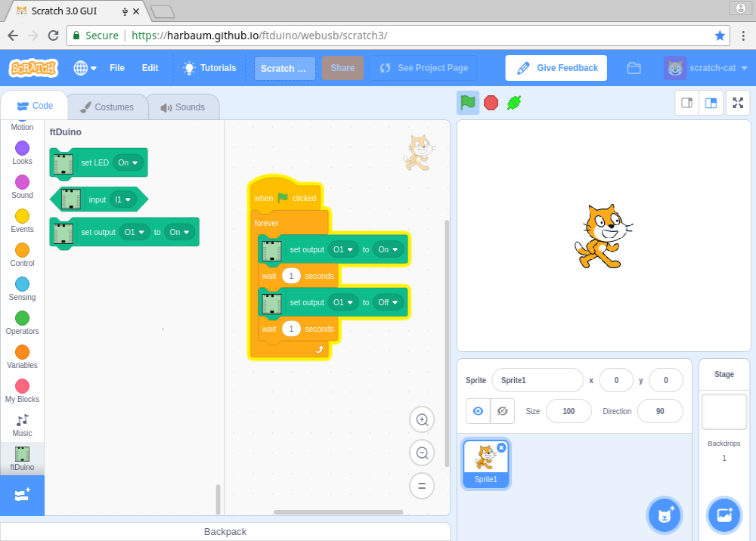The width and height of the screenshot is (756, 541).
Task: Open the Add Extension button
Action: (22, 495)
